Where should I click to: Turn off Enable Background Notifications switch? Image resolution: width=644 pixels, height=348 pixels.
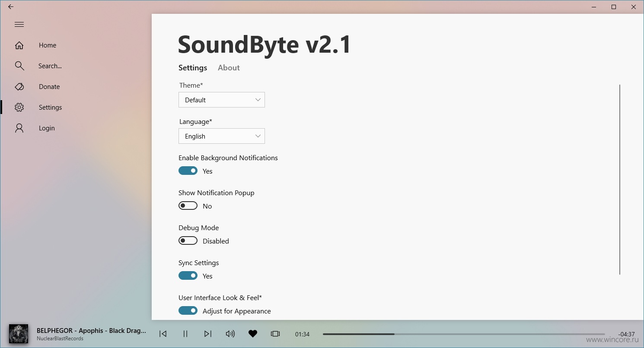(188, 171)
